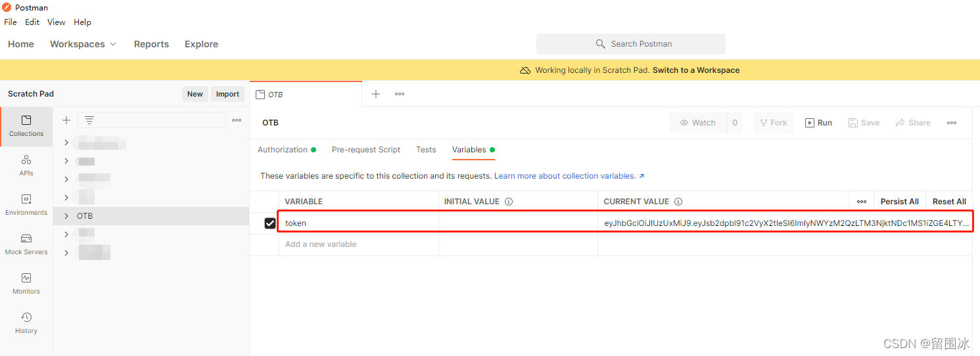
Task: Open Learn more about collection variables link
Action: [569, 176]
